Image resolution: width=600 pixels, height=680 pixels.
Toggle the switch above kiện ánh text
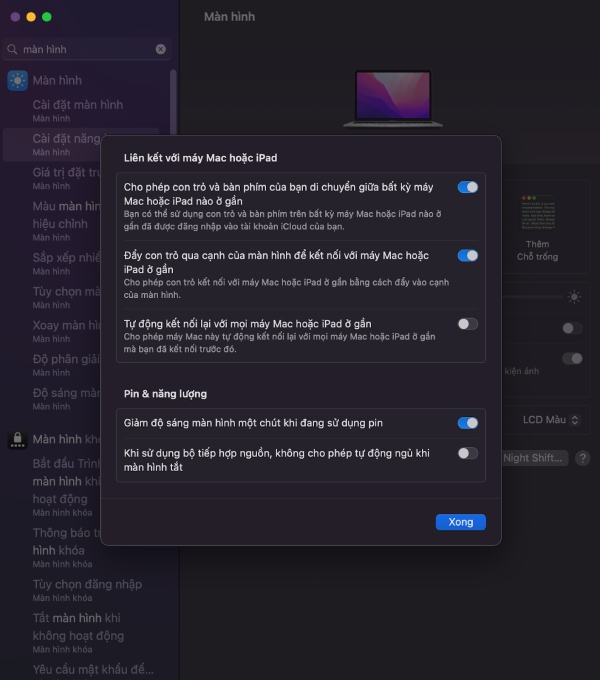pyautogui.click(x=572, y=358)
